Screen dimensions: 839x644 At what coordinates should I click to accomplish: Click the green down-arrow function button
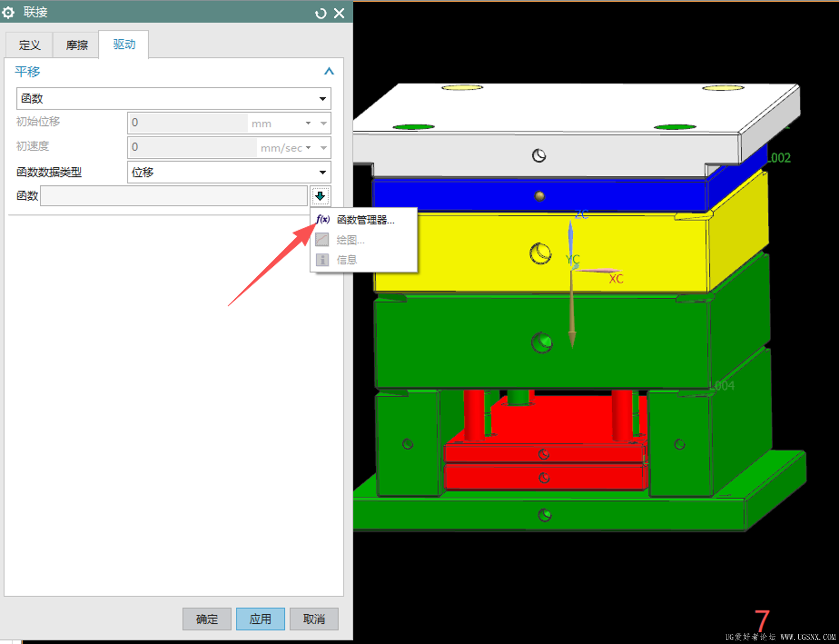point(320,196)
